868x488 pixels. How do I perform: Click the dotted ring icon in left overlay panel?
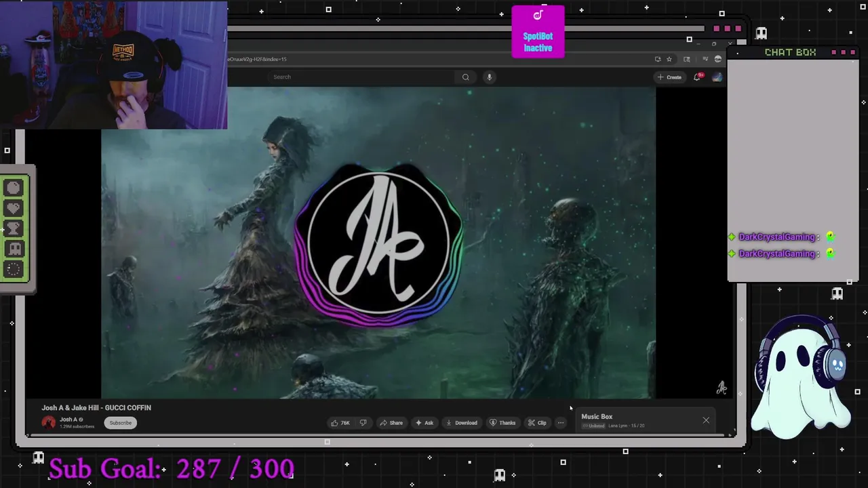click(14, 269)
